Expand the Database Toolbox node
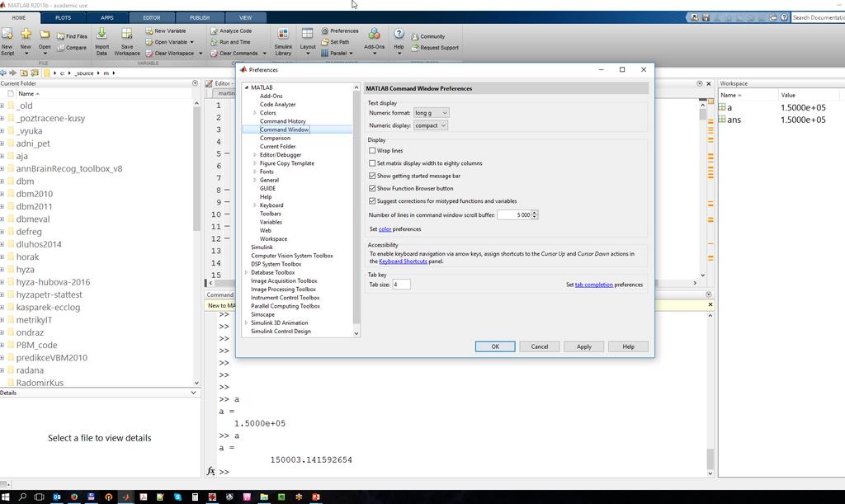Viewport: 845px width, 504px height. tap(247, 272)
